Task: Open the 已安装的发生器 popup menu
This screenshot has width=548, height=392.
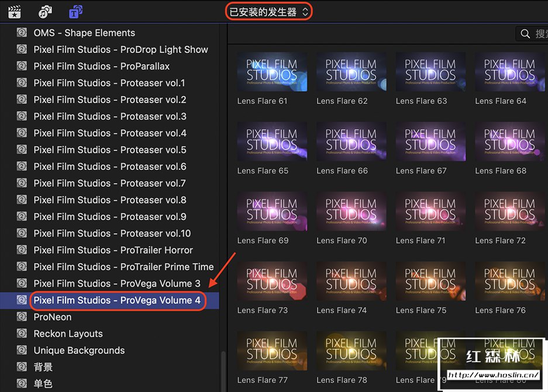Action: 269,12
